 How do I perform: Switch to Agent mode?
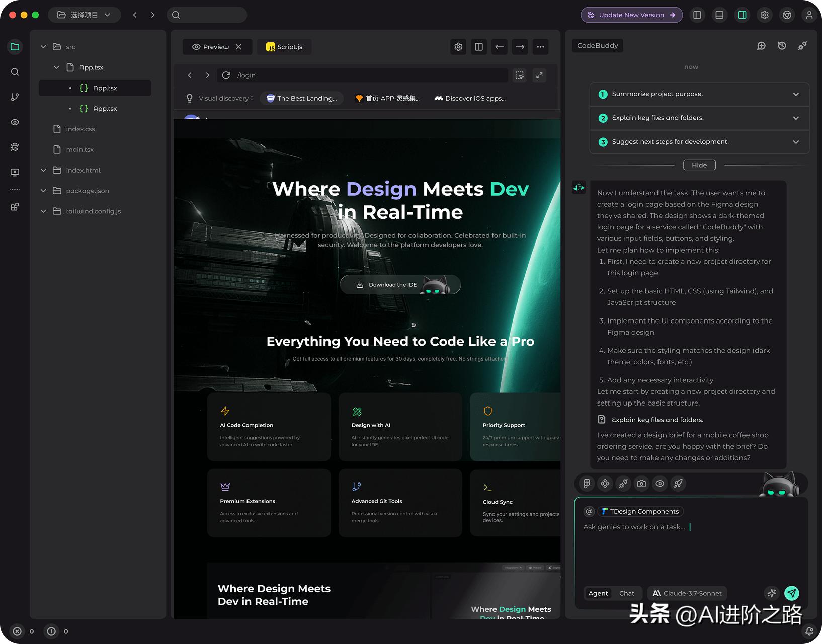pos(598,593)
